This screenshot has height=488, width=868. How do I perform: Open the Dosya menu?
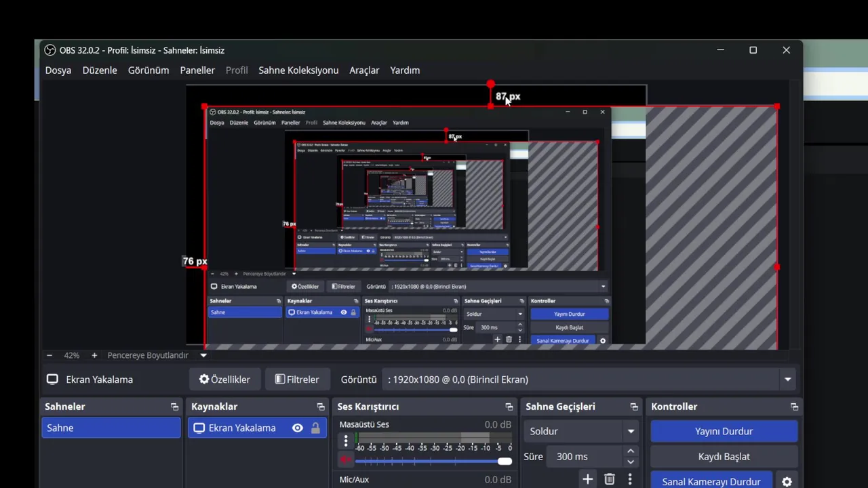coord(58,70)
